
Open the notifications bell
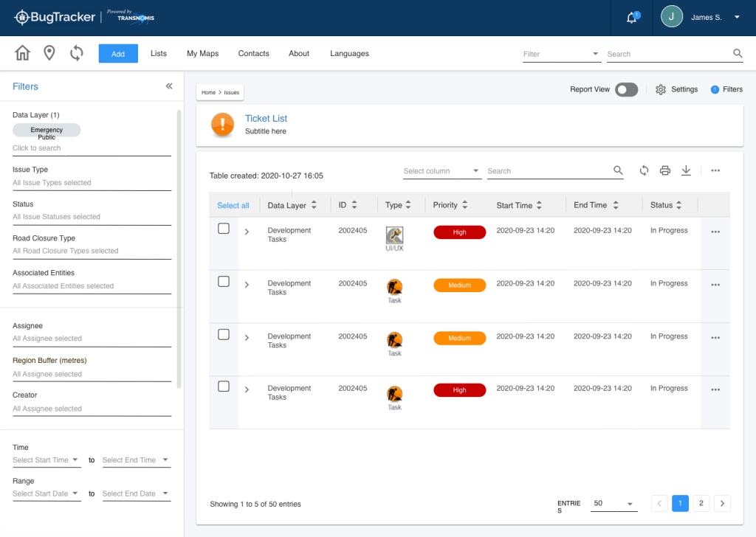point(632,18)
